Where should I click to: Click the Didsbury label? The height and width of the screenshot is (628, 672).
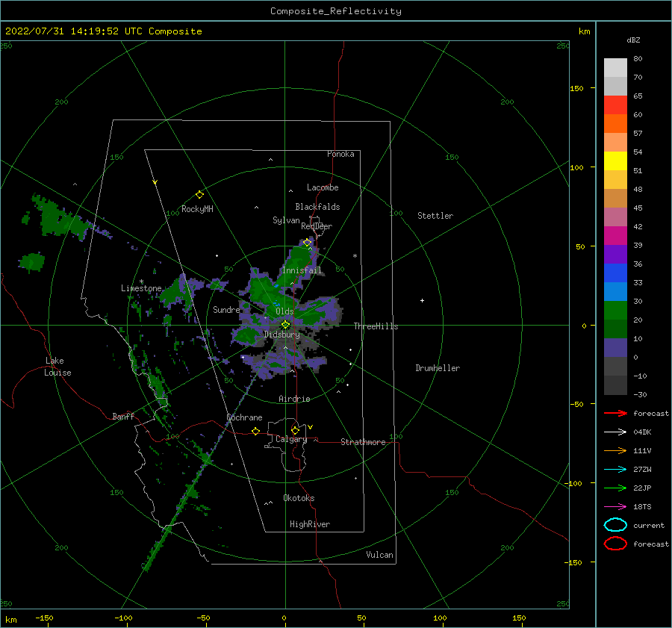281,335
